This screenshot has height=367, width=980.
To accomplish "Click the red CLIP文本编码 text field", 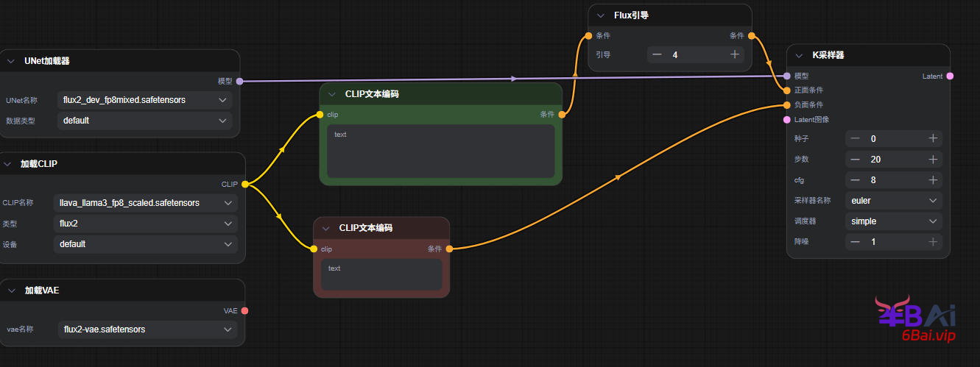I will 381,274.
